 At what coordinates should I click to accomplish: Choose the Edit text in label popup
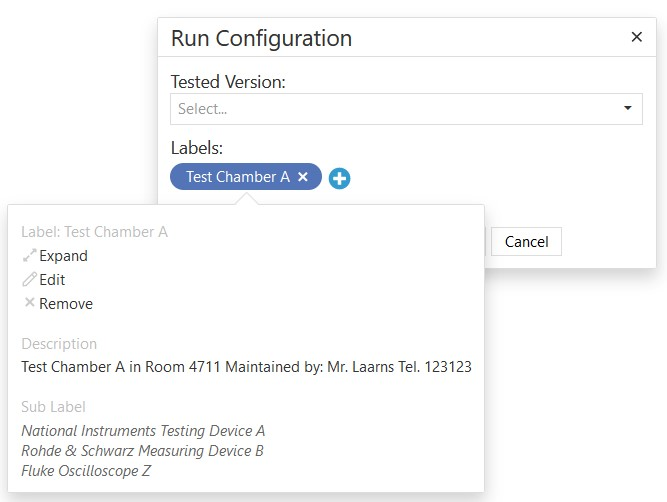[52, 280]
